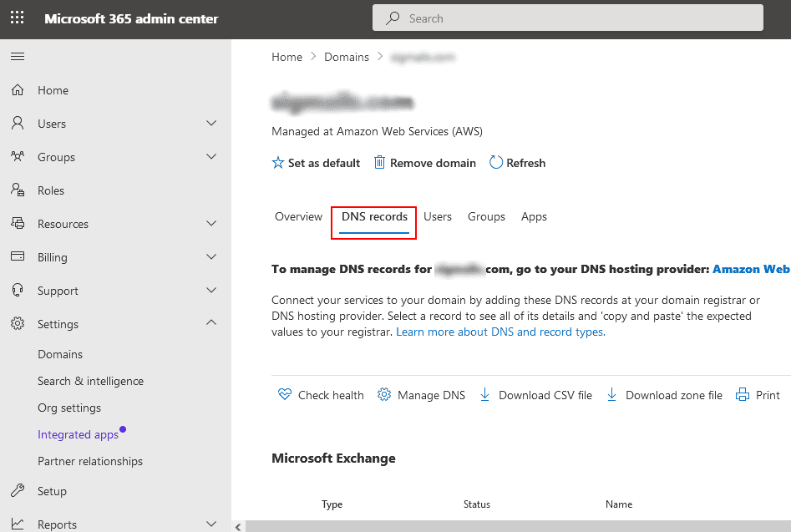791x532 pixels.
Task: Collapse the Settings section chevron
Action: pos(211,324)
